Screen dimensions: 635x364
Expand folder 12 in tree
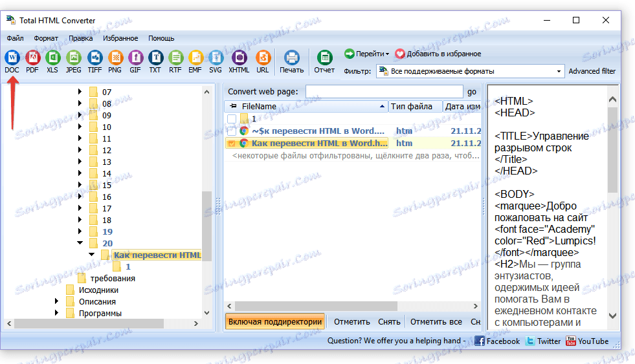80,150
